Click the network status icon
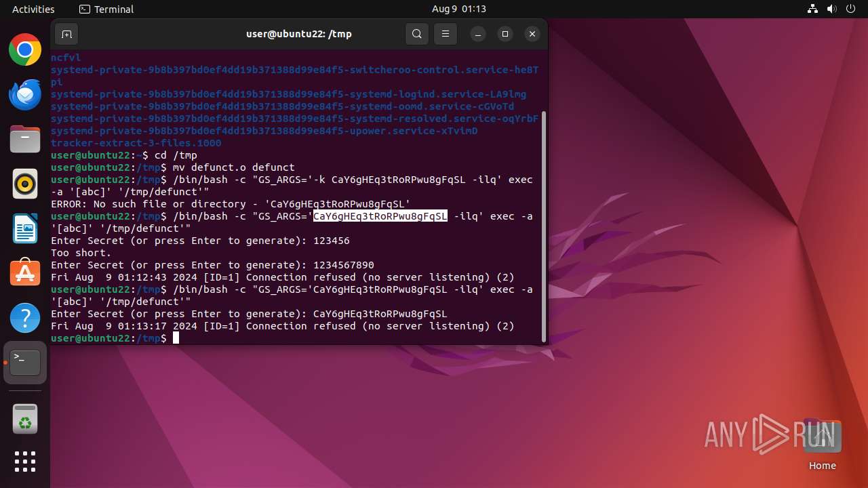The width and height of the screenshot is (868, 488). pos(813,9)
